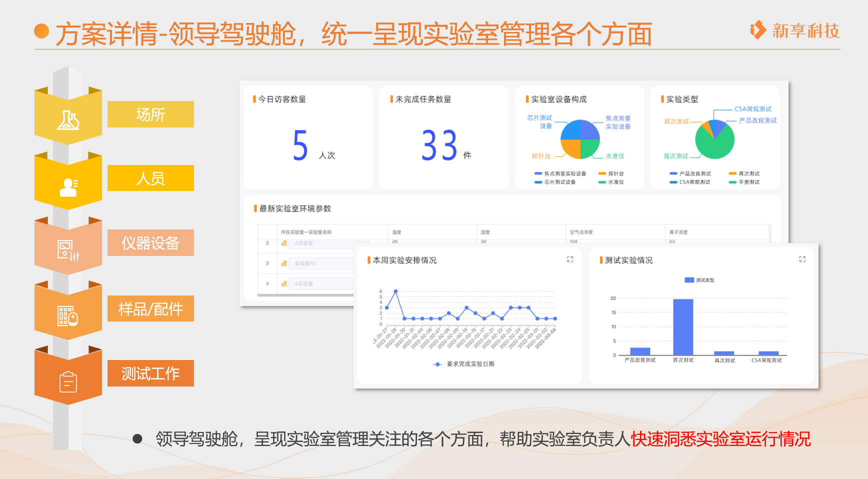
Task: Click the 温度 column header
Action: [x=396, y=232]
